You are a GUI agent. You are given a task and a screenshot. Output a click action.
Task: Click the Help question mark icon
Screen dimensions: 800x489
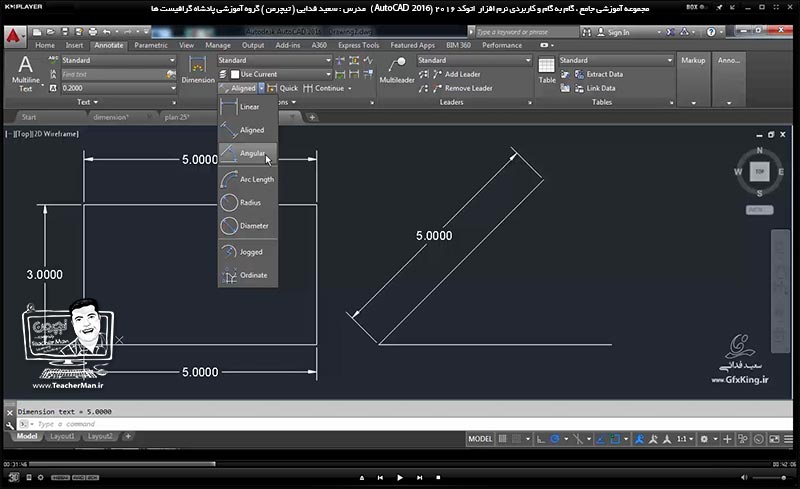pos(711,32)
